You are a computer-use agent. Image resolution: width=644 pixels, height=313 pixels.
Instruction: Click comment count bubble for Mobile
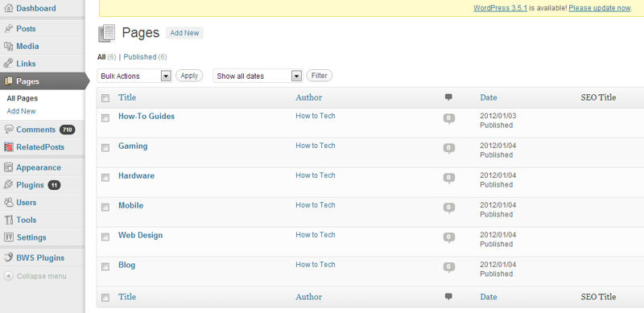pos(449,208)
